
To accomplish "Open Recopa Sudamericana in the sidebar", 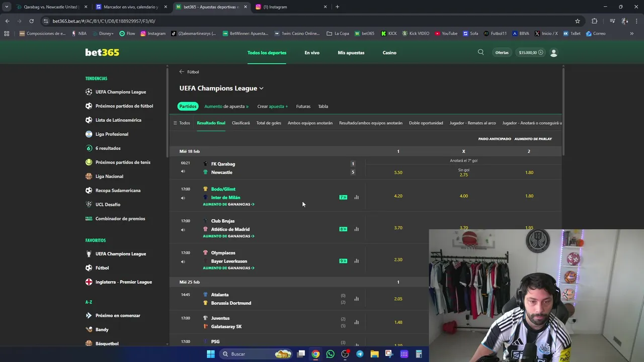I will tap(118, 191).
